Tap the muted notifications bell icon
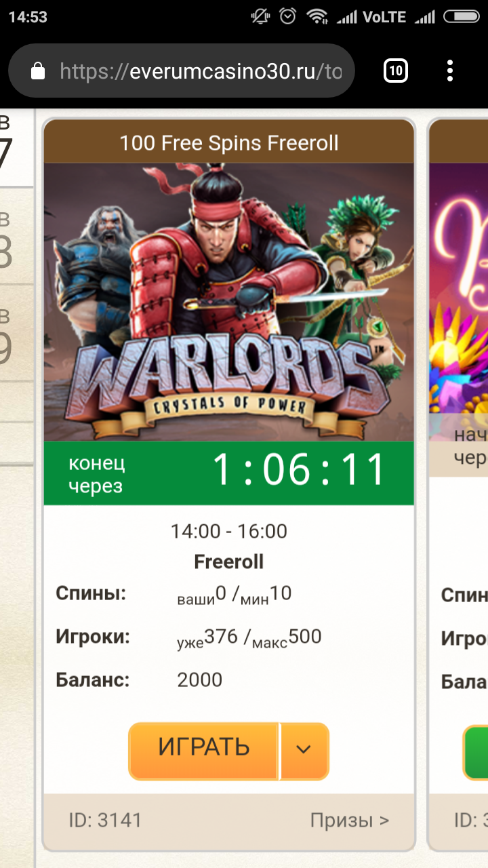This screenshot has height=868, width=488. coord(260,17)
